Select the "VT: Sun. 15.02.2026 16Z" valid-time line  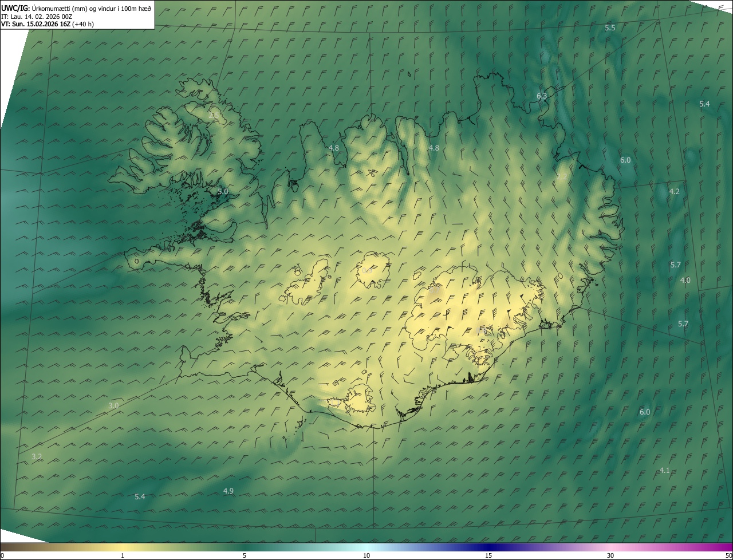[x=36, y=24]
